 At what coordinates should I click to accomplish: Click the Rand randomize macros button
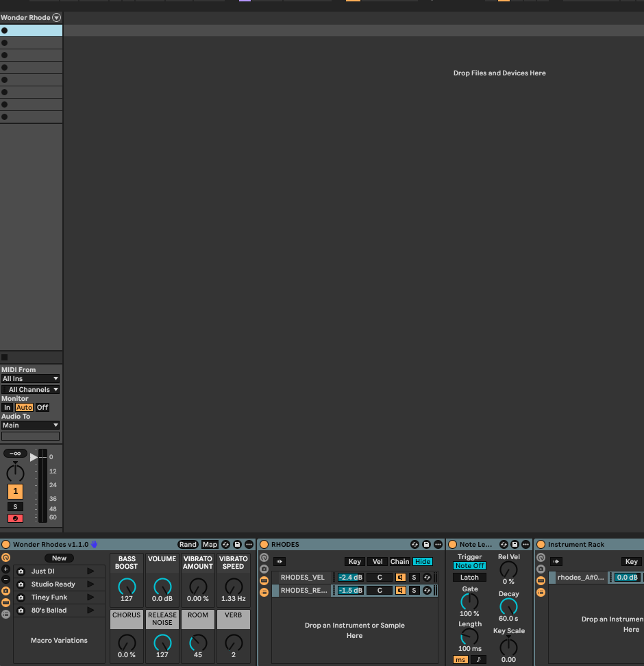[188, 545]
